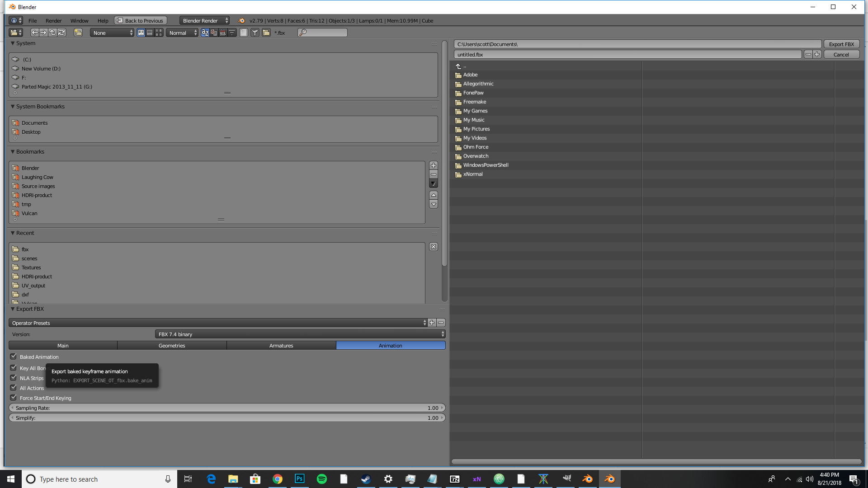Open the None recursion level dropdown
Viewport: 868px width, 488px height.
click(112, 33)
